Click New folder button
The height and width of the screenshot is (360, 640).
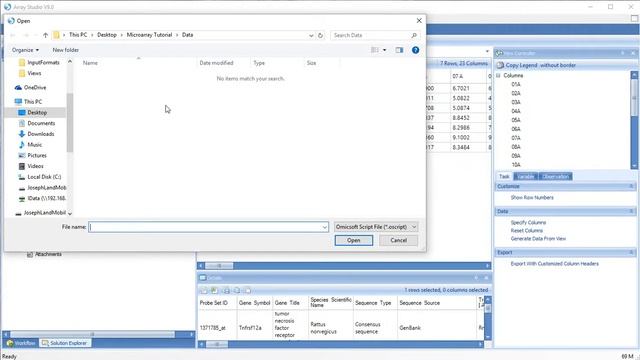click(66, 50)
